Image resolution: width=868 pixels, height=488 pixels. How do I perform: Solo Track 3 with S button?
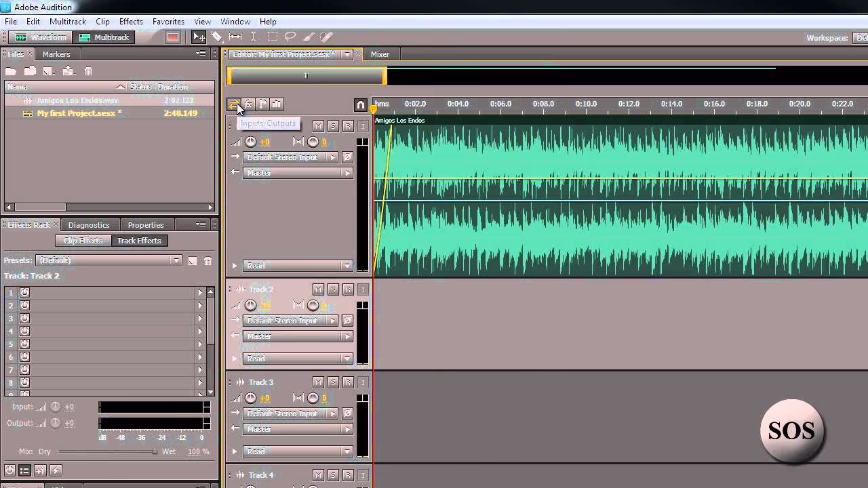(333, 382)
